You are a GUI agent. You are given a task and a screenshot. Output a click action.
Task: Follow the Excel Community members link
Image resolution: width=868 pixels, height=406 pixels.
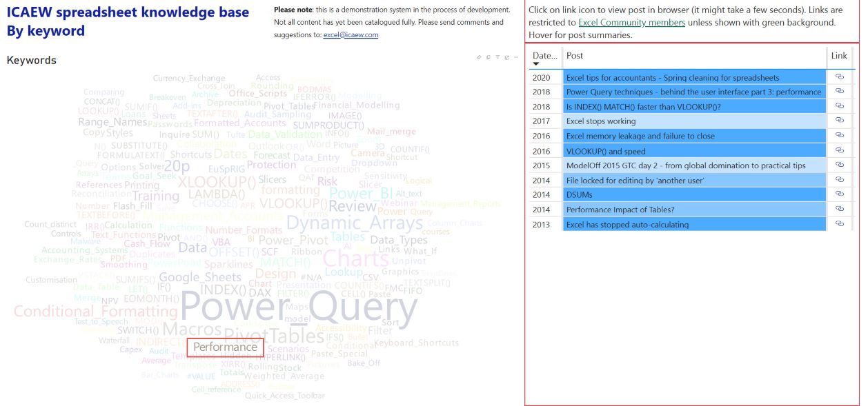pos(631,23)
